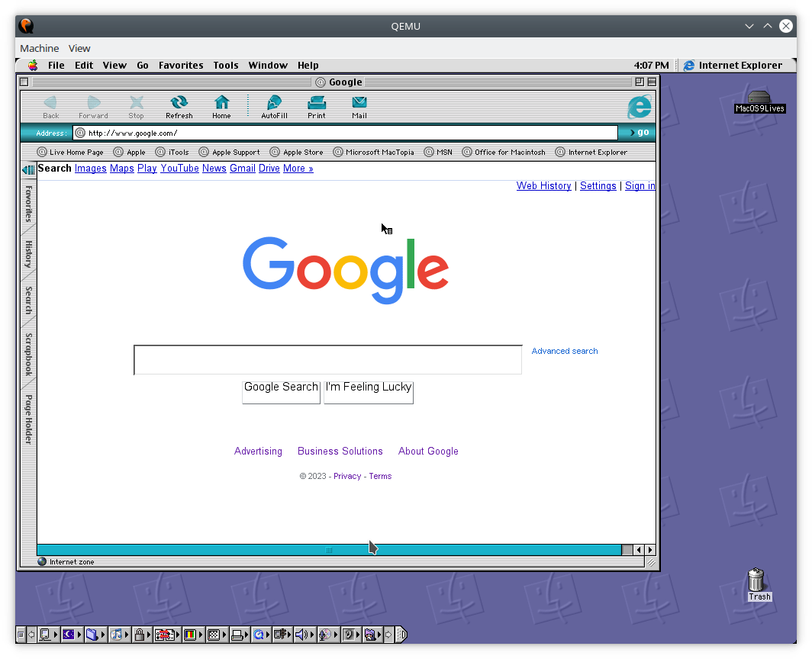Follow the Advanced search link

(x=565, y=351)
